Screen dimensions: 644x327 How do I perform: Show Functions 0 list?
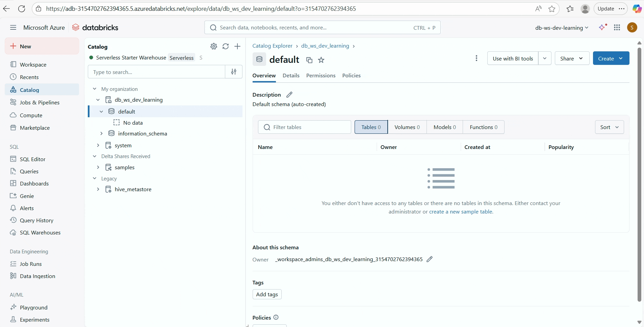pyautogui.click(x=483, y=127)
